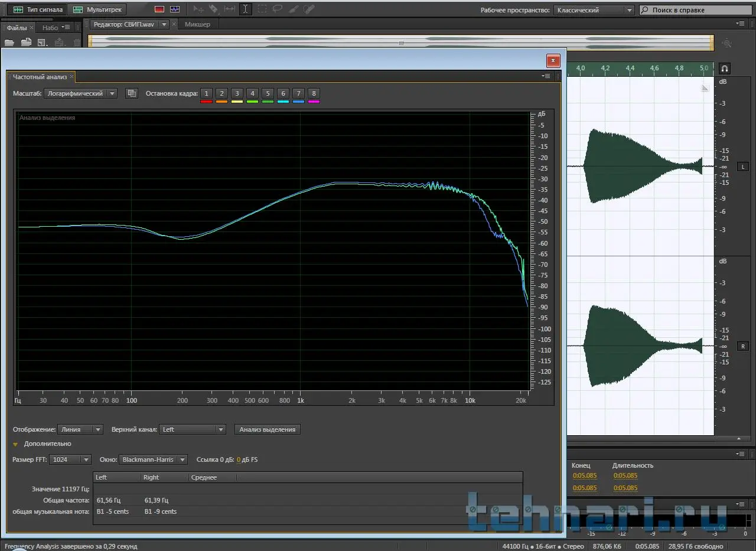
Task: Click the Поиск в справке search field
Action: pyautogui.click(x=694, y=10)
